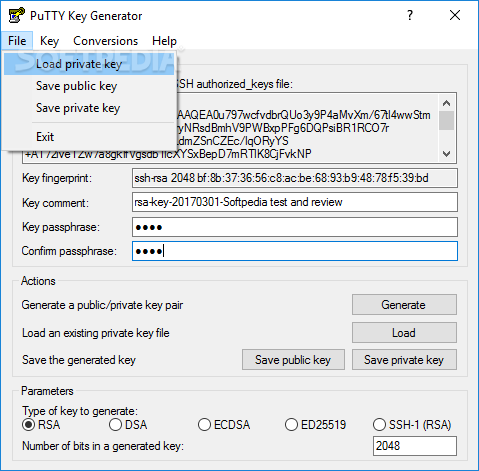Viewport: 479px width, 471px height.
Task: Click the 'Type of key to generate:' label
Action: pyautogui.click(x=80, y=411)
